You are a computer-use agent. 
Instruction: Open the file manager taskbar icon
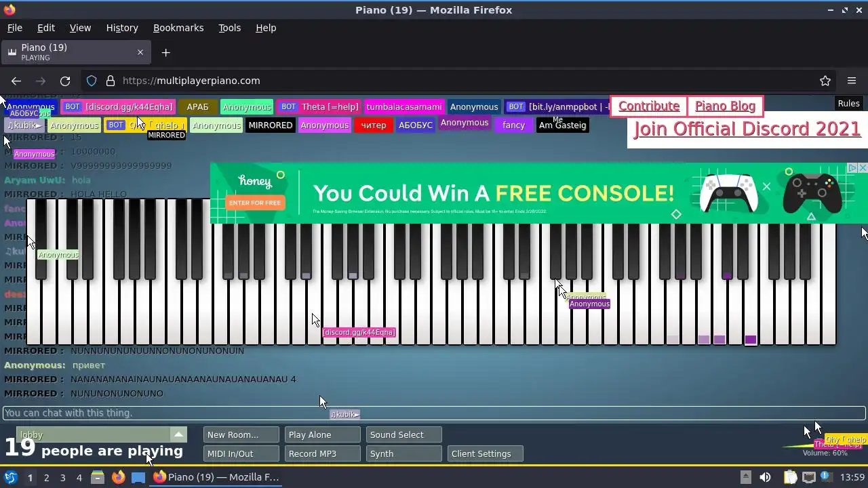click(98, 477)
